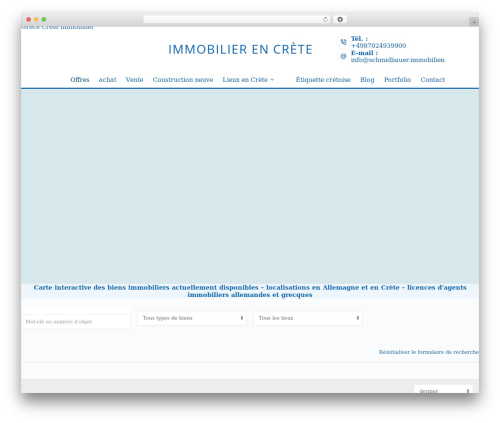Open the Portfolio page
The image size is (500, 423).
(397, 80)
